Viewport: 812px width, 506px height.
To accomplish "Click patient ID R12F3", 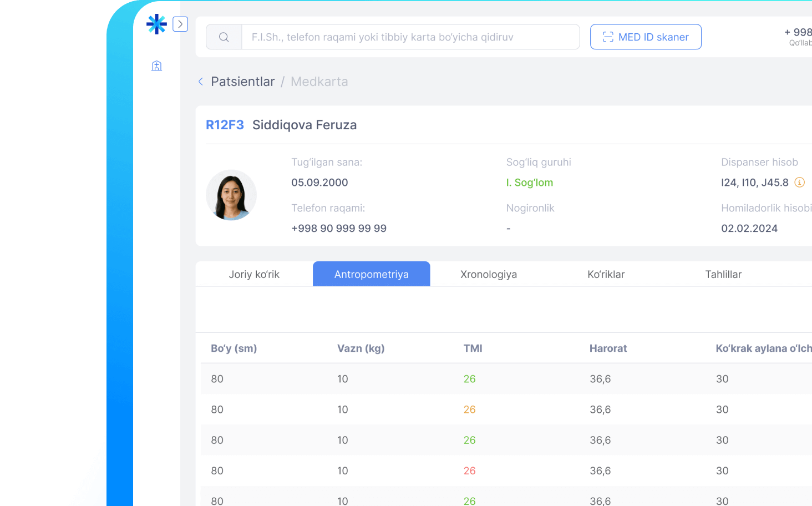I will click(x=225, y=125).
